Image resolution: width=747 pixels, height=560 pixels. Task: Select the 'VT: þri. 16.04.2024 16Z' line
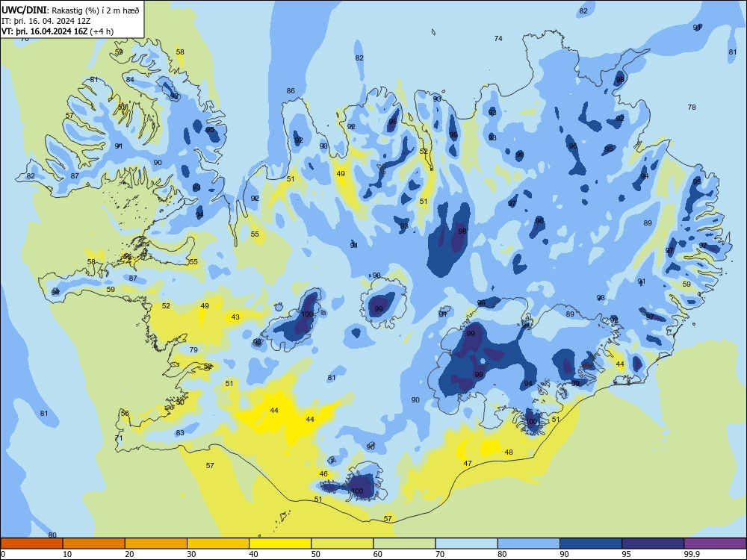click(x=44, y=31)
